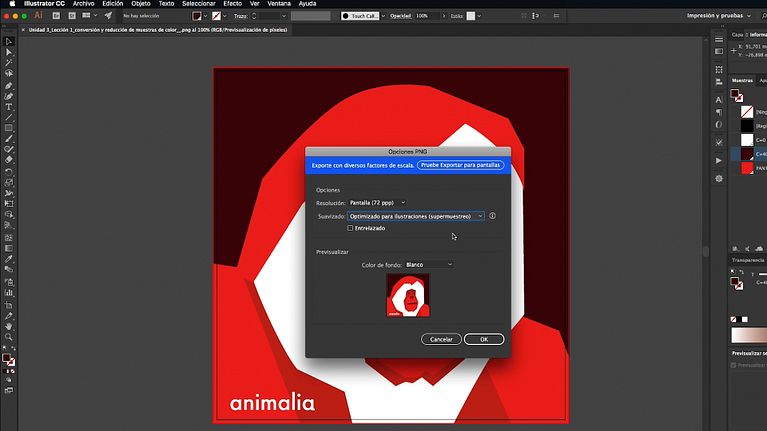Click Cancelar in Opciones PNG dialog

[x=441, y=339]
